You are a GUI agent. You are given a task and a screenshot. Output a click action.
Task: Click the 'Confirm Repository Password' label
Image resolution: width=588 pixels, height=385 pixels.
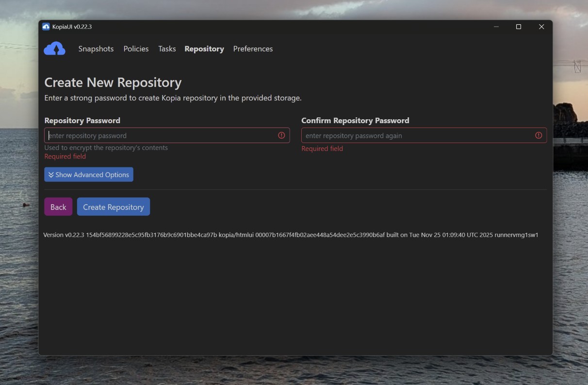pyautogui.click(x=355, y=120)
